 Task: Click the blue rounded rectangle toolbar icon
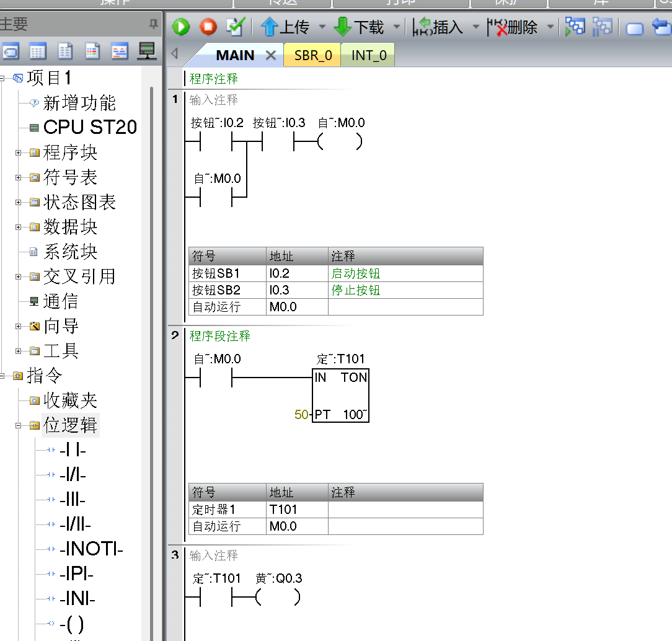click(635, 29)
